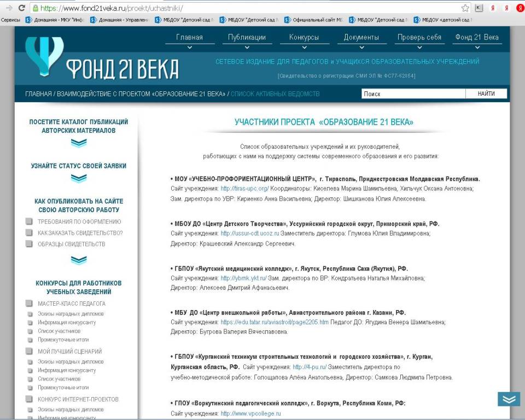Open the Главная menu item

[x=190, y=37]
